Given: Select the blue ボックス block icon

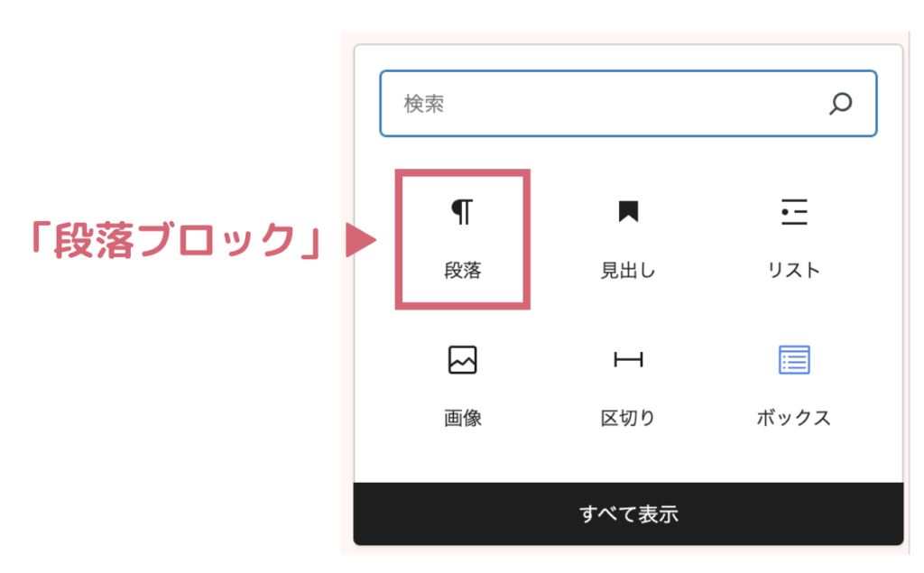Looking at the screenshot, I should tap(794, 360).
